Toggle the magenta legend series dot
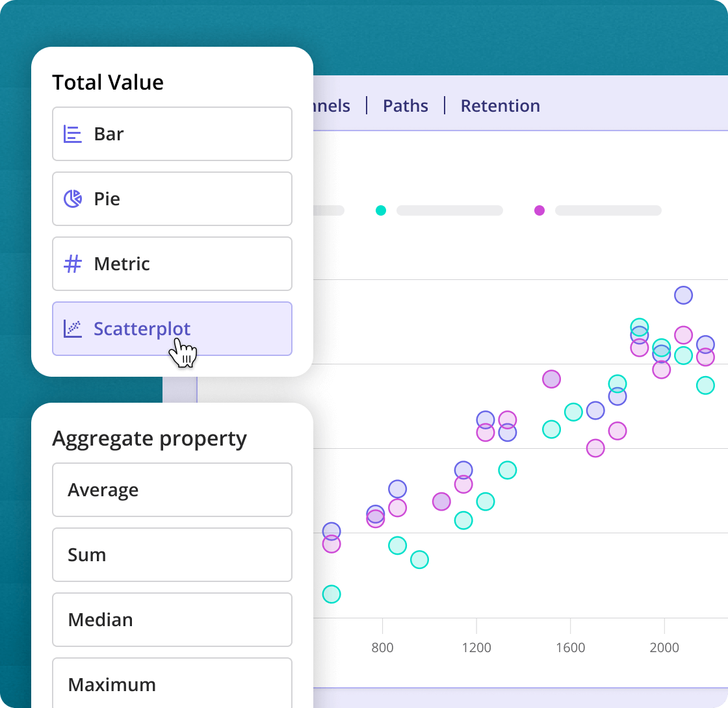The height and width of the screenshot is (708, 728). point(539,210)
